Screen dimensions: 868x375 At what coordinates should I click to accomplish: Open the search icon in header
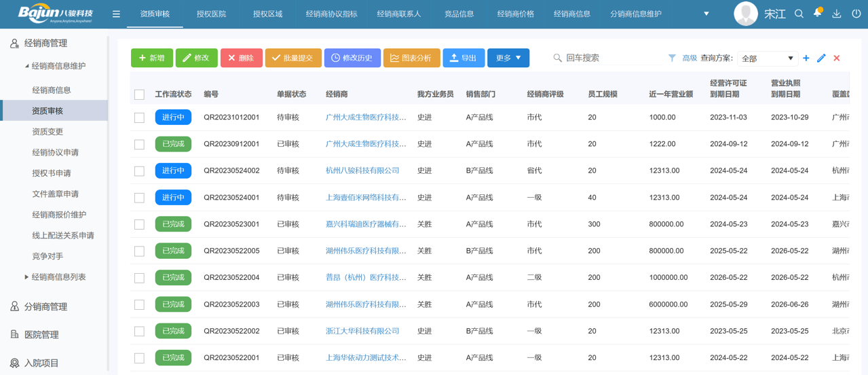coord(799,14)
